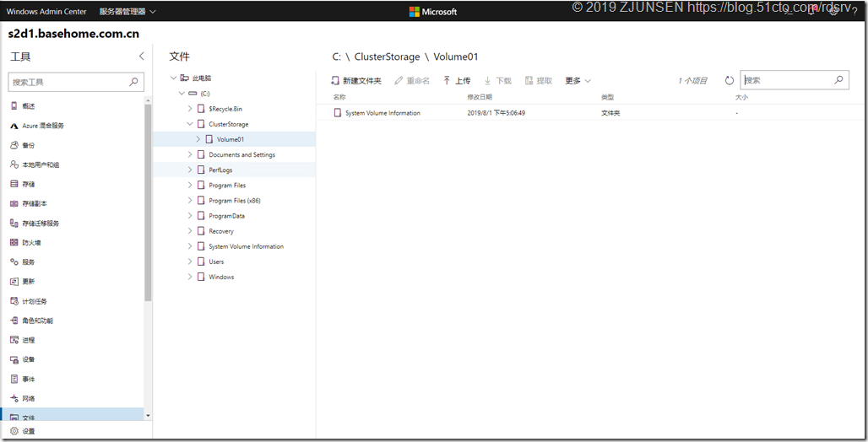Expand Documents and Settings chevron
The image size is (868, 442).
tap(190, 154)
